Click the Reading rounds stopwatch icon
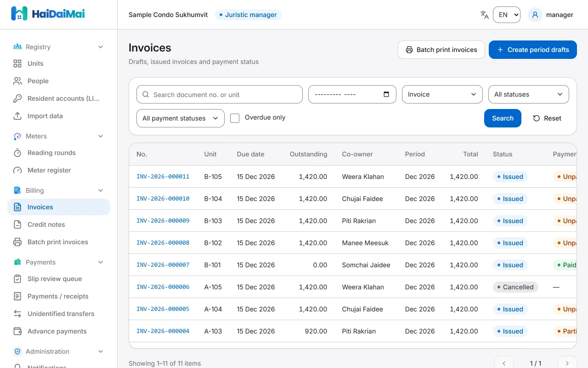Viewport: 588px width, 368px height. (x=17, y=153)
